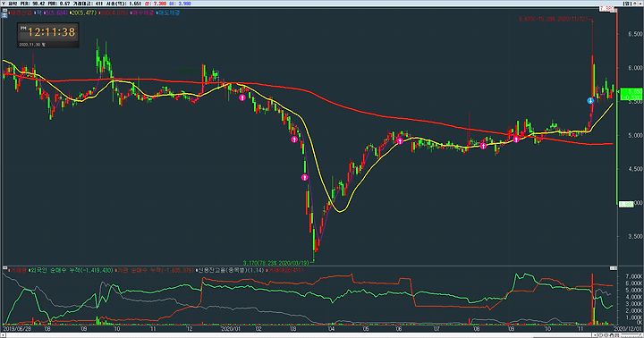Click the 3,500 price axis label
This screenshot has height=338, width=644.
tap(635, 236)
